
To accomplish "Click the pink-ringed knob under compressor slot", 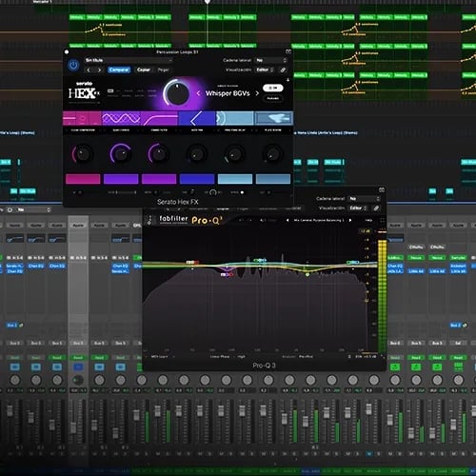I will point(83,154).
